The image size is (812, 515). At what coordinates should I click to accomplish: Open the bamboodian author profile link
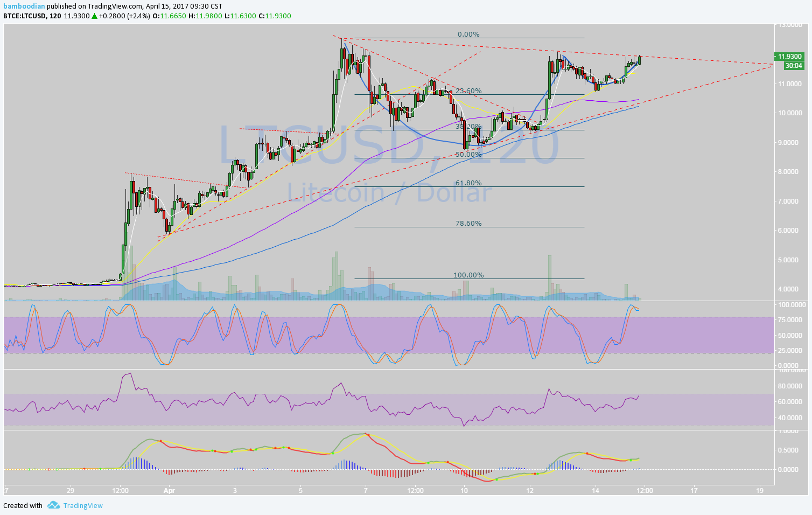[x=24, y=6]
